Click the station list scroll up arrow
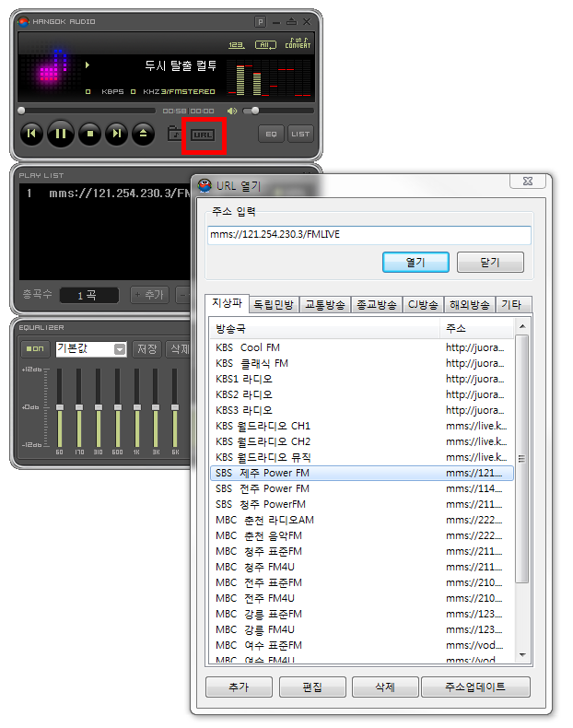Viewport: 573px width, 728px height. coord(522,327)
